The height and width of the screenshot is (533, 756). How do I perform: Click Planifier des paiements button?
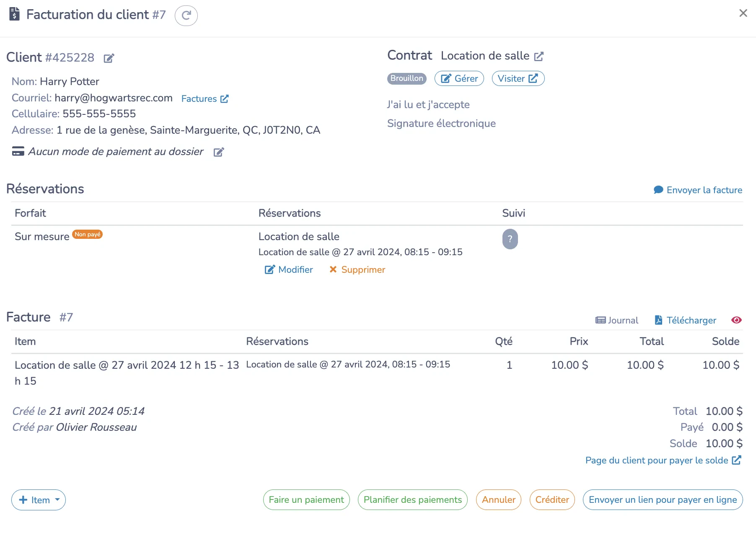coord(413,500)
